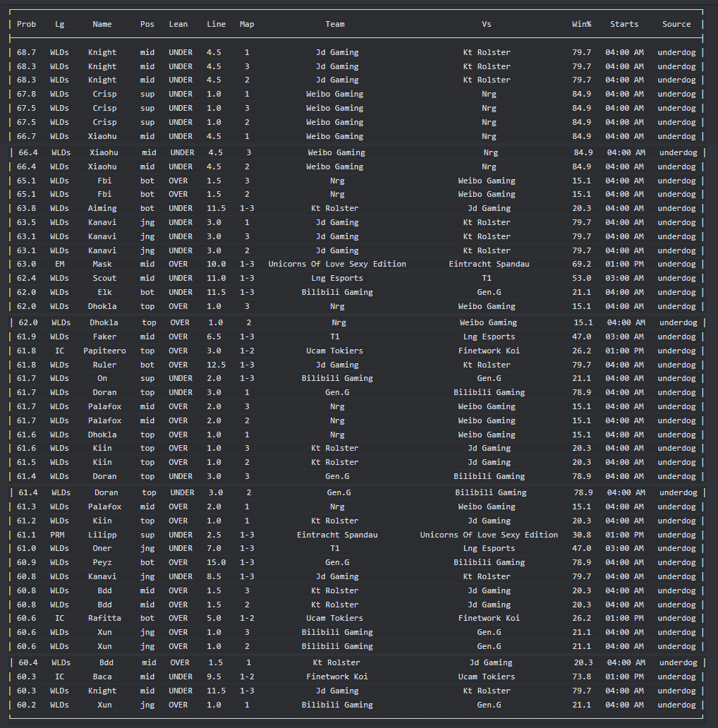Click the player name Faker
Viewport: 718px width, 728px height.
point(104,337)
